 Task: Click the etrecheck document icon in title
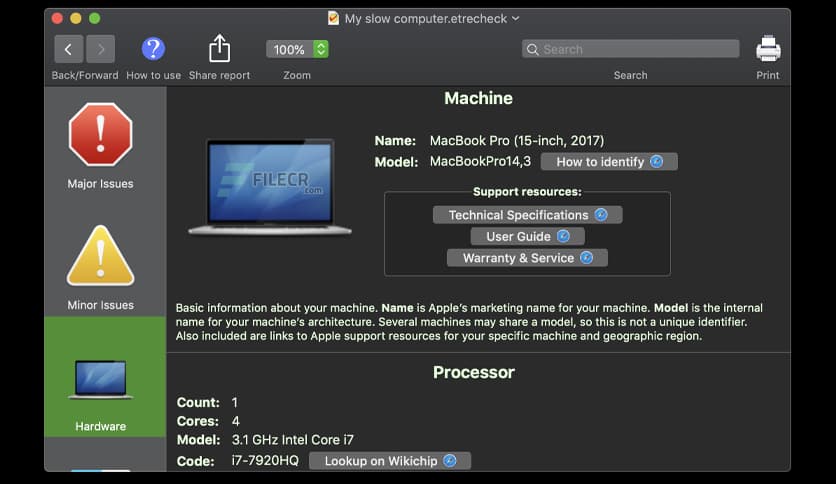click(x=333, y=18)
